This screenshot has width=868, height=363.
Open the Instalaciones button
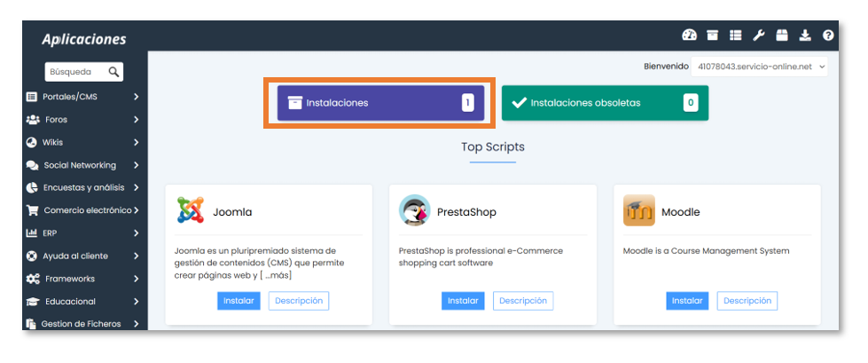coord(380,103)
